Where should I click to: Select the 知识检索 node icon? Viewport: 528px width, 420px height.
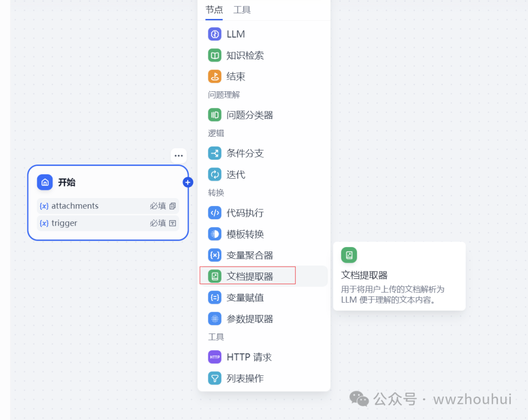pyautogui.click(x=215, y=55)
